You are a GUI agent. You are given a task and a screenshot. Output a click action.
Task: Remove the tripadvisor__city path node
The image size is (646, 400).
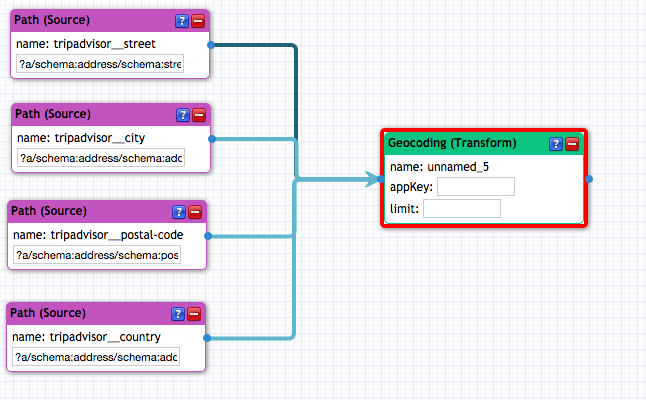[x=199, y=115]
